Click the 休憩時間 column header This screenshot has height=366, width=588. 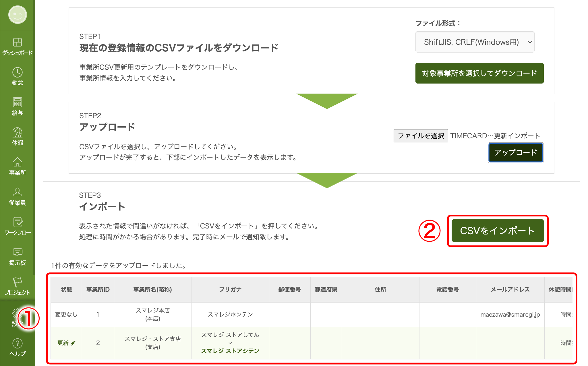(x=559, y=290)
